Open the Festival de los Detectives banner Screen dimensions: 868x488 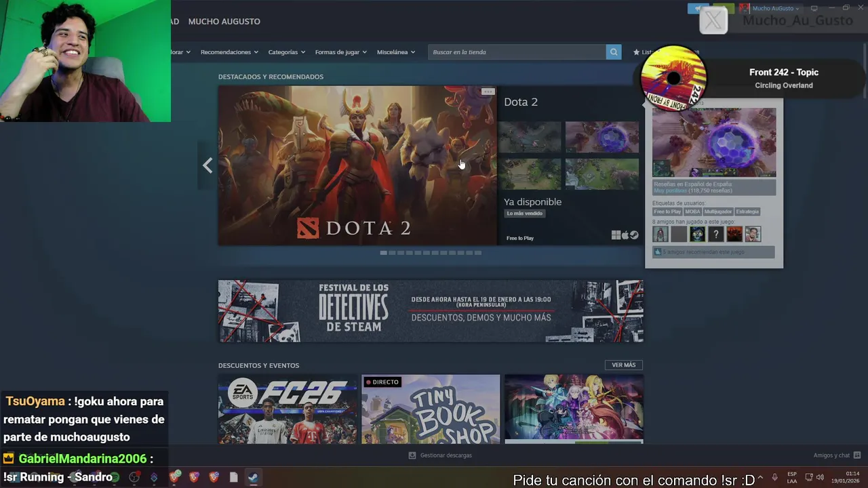(431, 311)
